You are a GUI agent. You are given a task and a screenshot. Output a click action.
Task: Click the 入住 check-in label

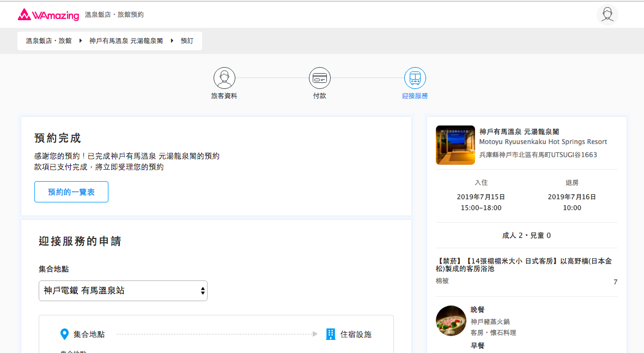[x=481, y=183]
